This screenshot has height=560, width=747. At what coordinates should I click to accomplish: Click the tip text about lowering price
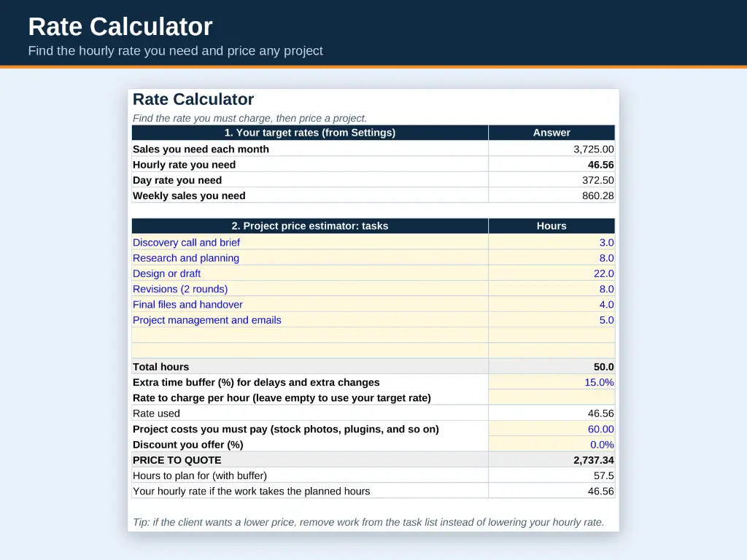(368, 522)
